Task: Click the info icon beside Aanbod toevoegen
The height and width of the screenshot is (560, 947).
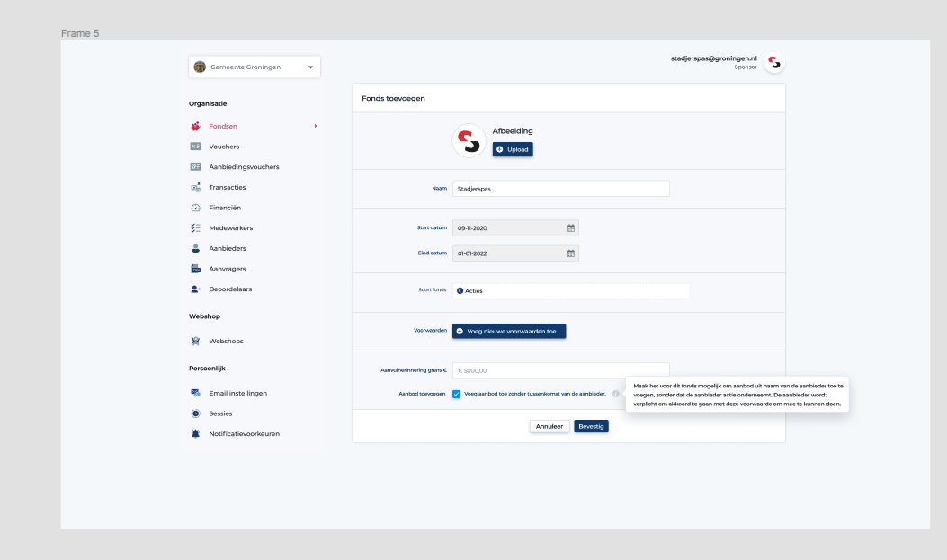Action: (x=615, y=394)
